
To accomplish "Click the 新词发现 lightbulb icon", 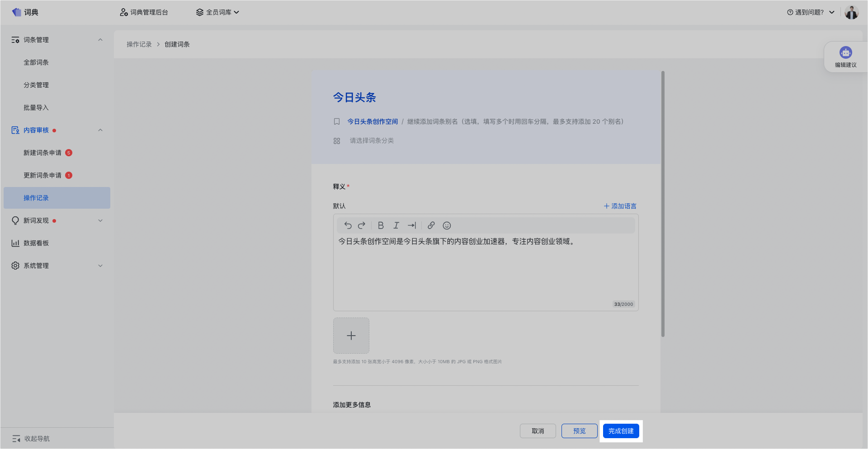I will coord(15,220).
